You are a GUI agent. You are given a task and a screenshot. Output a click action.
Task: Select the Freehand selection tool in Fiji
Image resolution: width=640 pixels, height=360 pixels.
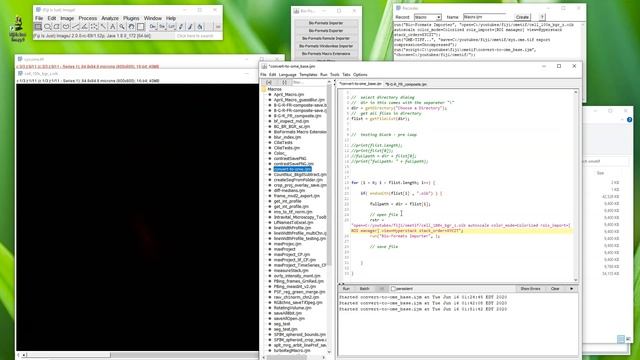(x=66, y=27)
